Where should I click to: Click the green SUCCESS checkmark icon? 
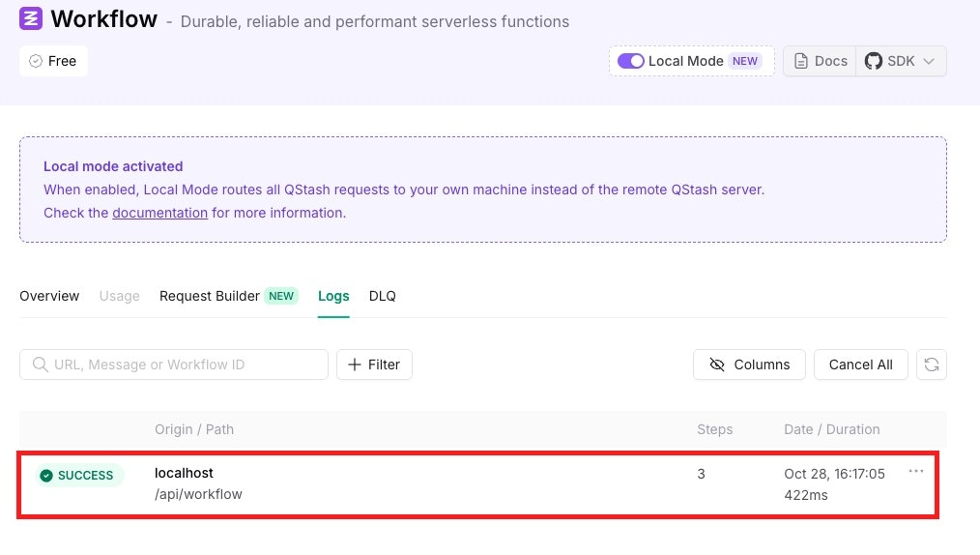click(46, 476)
